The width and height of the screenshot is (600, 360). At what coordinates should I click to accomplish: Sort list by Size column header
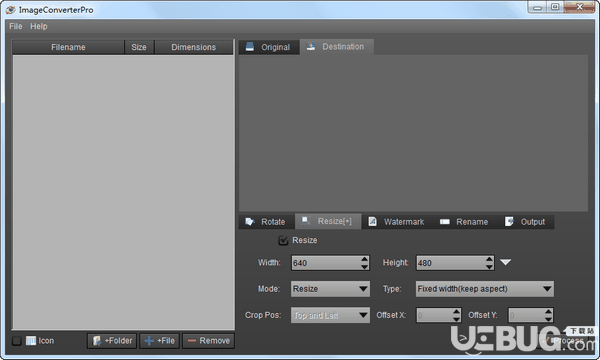(139, 47)
